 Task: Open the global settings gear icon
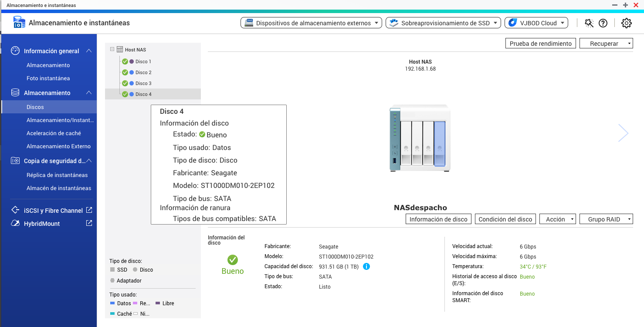pyautogui.click(x=626, y=23)
